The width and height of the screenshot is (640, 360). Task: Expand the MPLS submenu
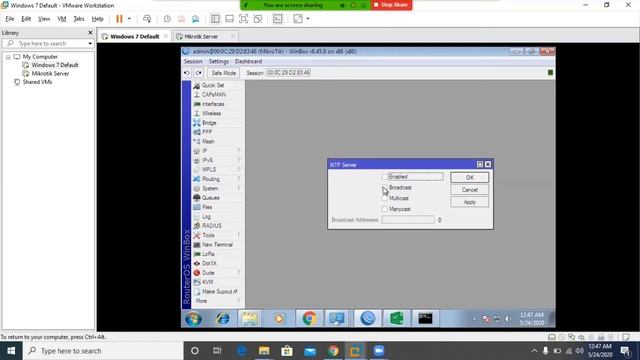pyautogui.click(x=239, y=170)
